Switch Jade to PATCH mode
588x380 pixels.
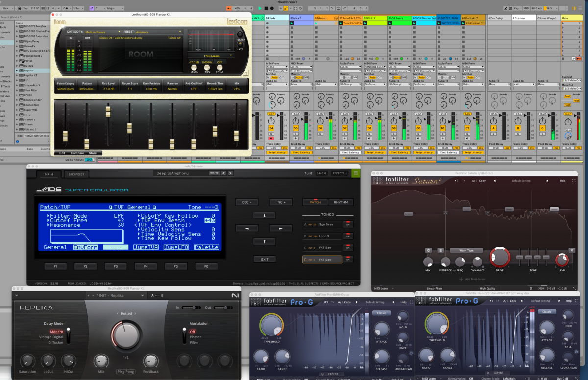coord(315,202)
